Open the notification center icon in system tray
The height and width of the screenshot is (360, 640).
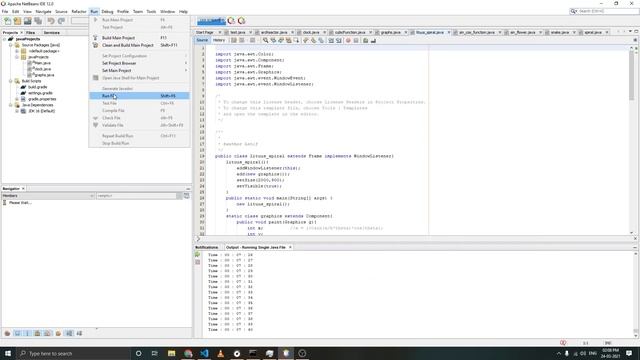point(629,353)
